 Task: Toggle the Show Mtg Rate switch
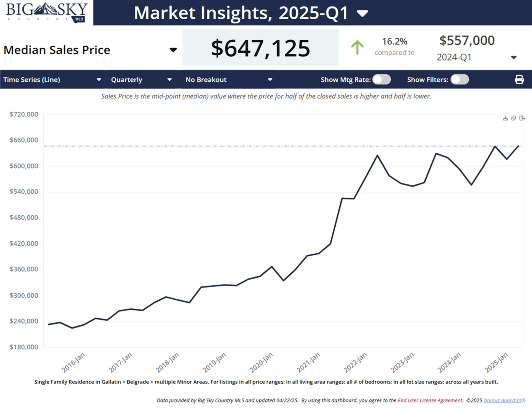pos(382,80)
